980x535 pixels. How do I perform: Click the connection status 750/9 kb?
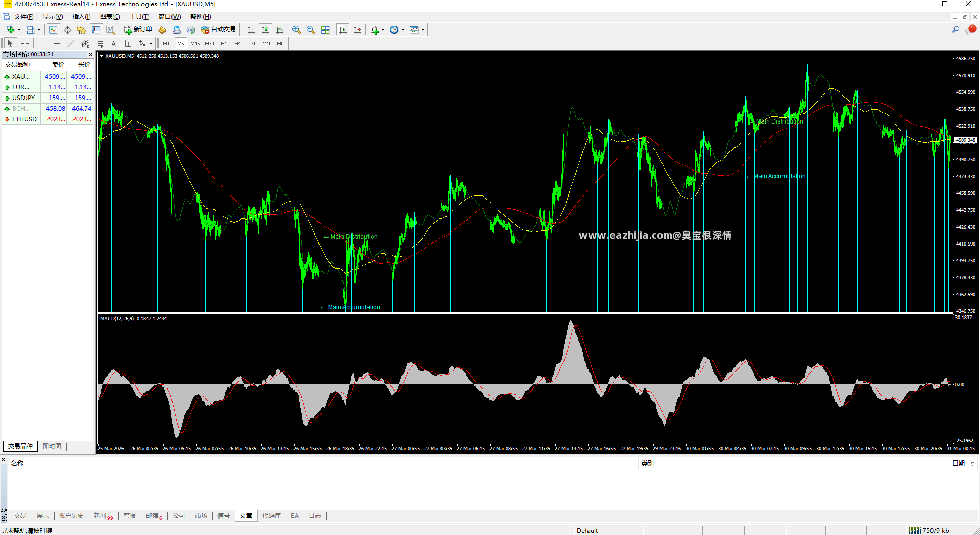[x=929, y=530]
